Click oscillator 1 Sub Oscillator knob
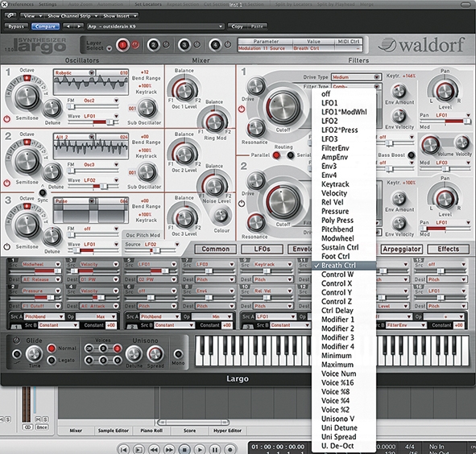The image size is (476, 454). 147,109
